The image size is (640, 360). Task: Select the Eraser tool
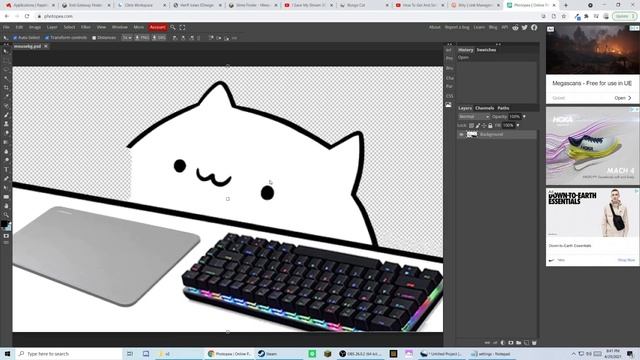(6, 133)
